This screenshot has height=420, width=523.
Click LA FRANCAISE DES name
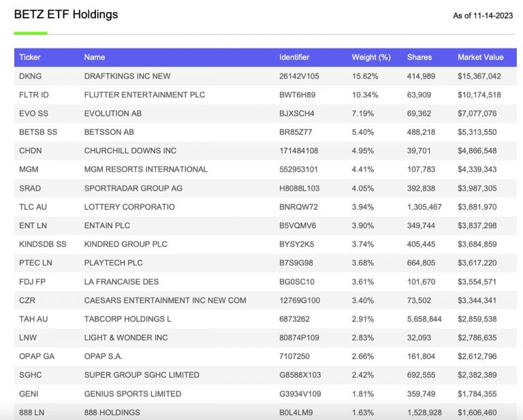point(121,282)
